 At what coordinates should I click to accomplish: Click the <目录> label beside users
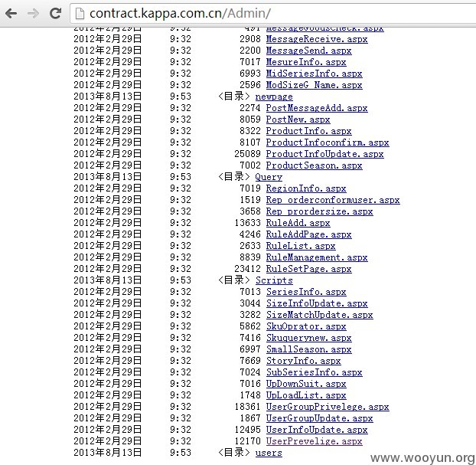point(233,453)
